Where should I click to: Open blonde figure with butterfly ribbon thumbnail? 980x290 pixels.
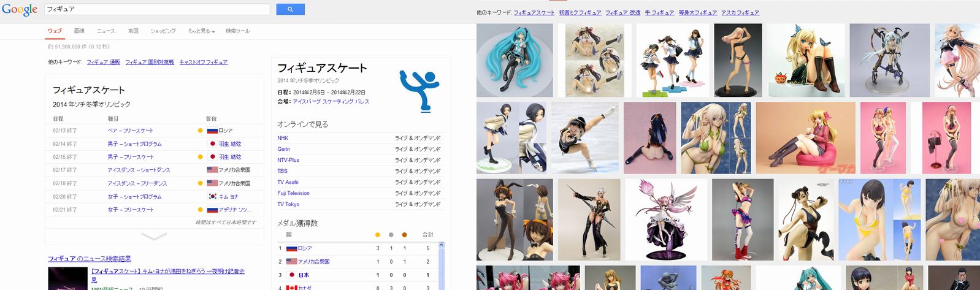pyautogui.click(x=806, y=60)
